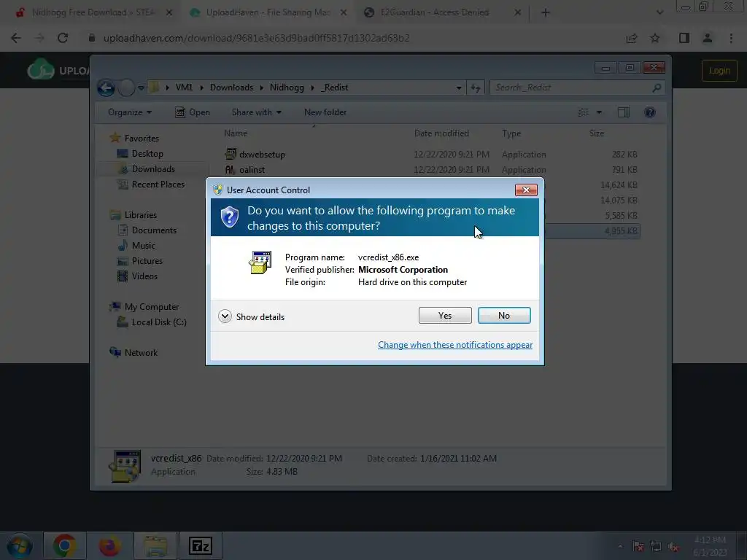Click Explorer forward navigation button
The width and height of the screenshot is (747, 560).
125,87
